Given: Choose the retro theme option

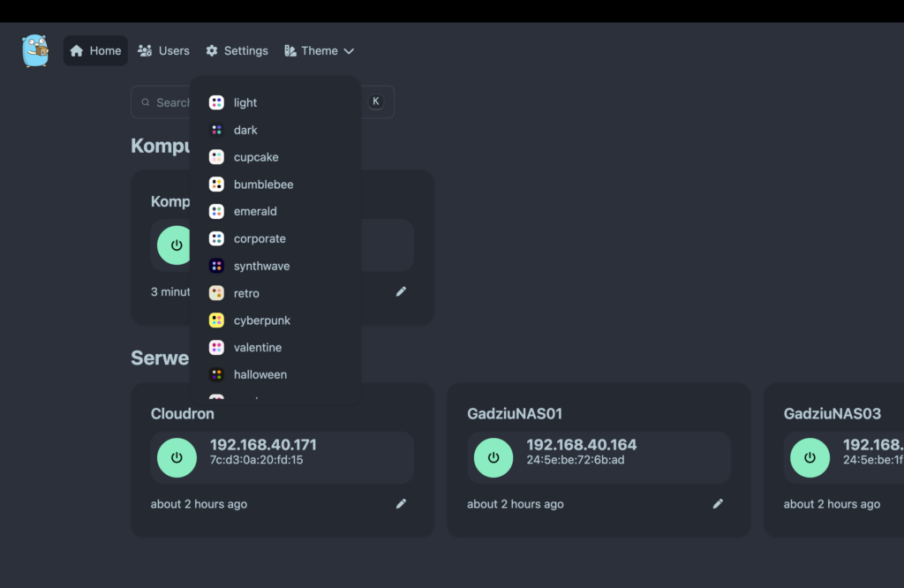Looking at the screenshot, I should click(246, 293).
